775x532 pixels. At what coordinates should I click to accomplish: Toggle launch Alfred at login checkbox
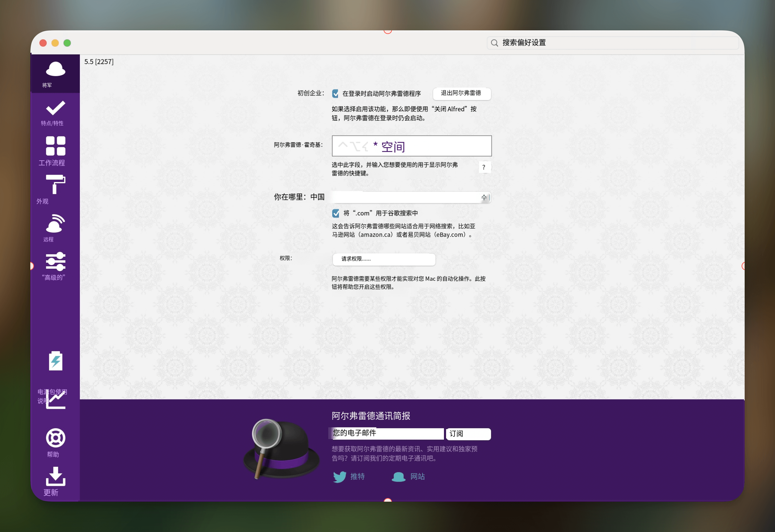coord(336,94)
